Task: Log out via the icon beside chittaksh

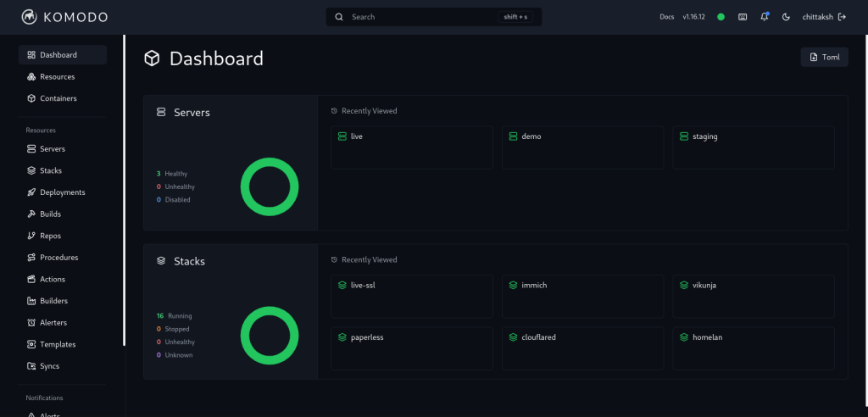Action: [x=843, y=17]
